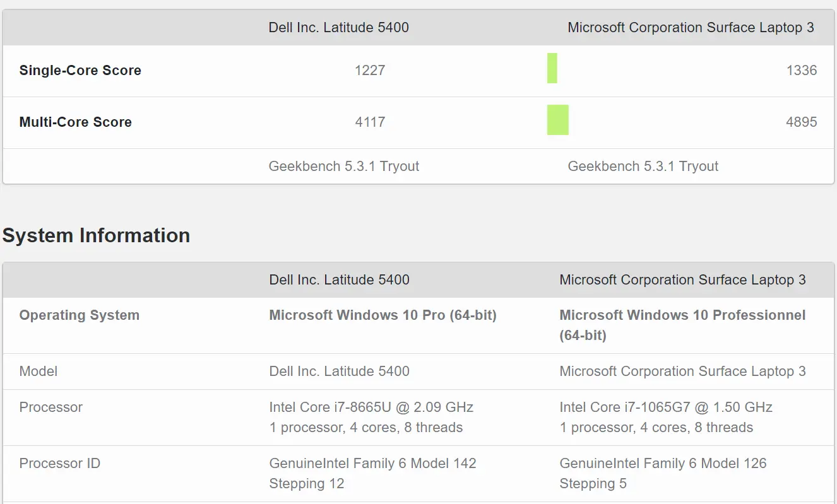Image resolution: width=837 pixels, height=504 pixels.
Task: Click the Processor row label
Action: (x=51, y=407)
